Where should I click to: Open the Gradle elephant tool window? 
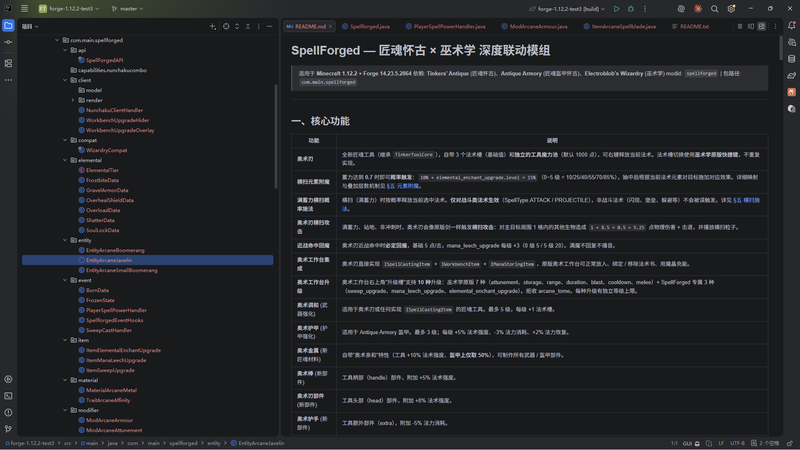pyautogui.click(x=791, y=76)
